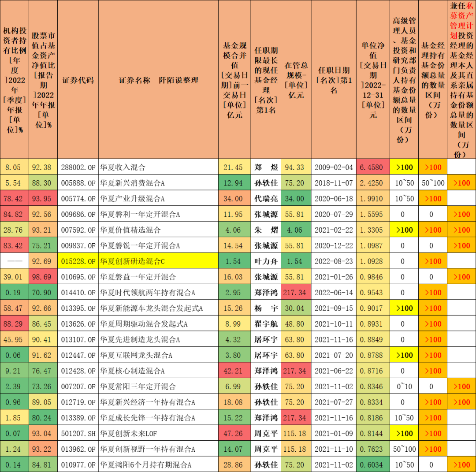Select the 单位净值 column header
The image size is (476, 472).
[x=372, y=78]
